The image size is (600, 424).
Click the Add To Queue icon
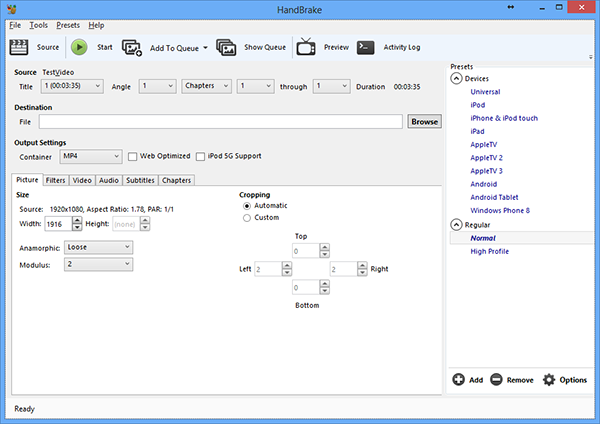pyautogui.click(x=132, y=47)
